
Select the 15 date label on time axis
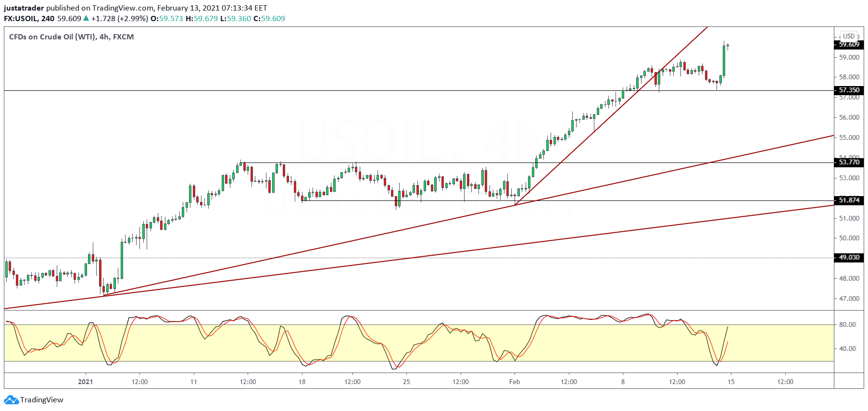pos(731,382)
